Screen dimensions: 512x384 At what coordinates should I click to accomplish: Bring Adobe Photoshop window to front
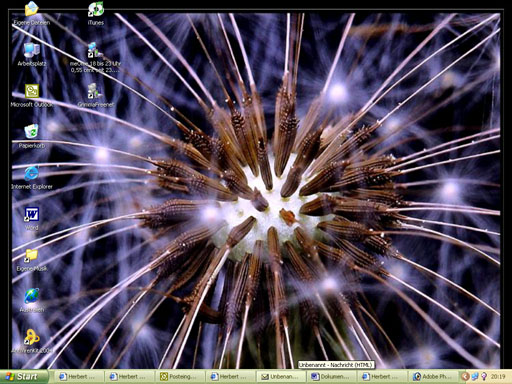click(x=433, y=377)
